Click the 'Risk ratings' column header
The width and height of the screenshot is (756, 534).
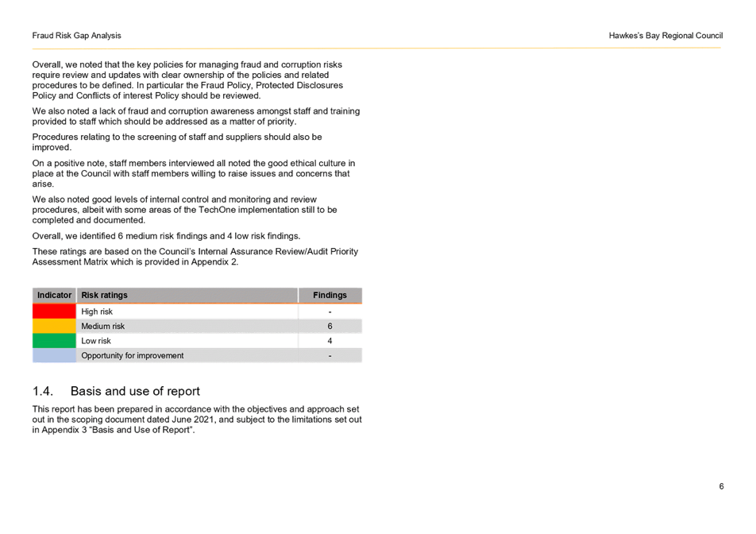[187, 296]
